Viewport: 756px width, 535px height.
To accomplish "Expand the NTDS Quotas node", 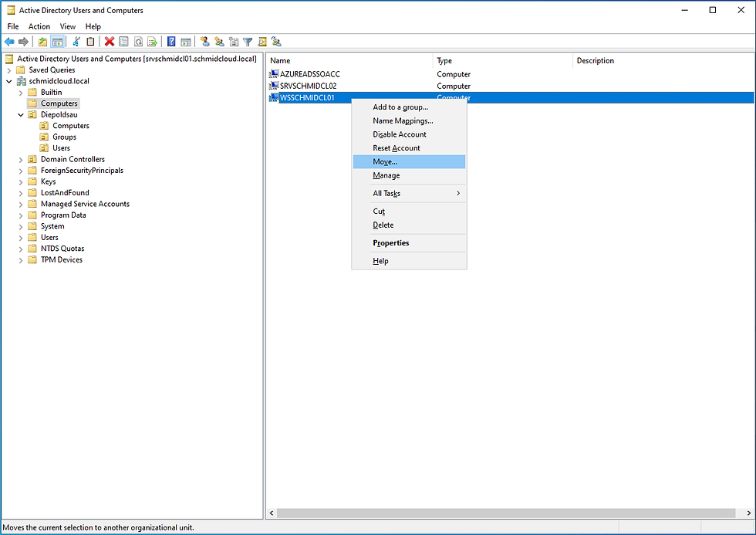I will [x=21, y=249].
